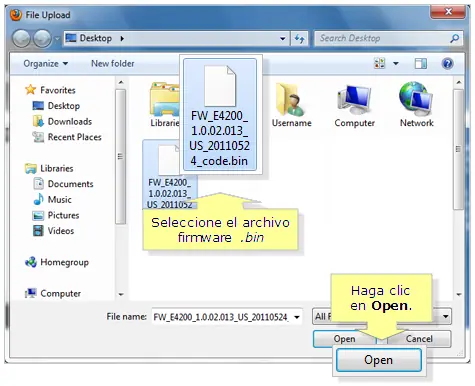Viewport: 475px width, 386px height.
Task: Click the Desktop address bar breadcrumb
Action: pyautogui.click(x=95, y=38)
